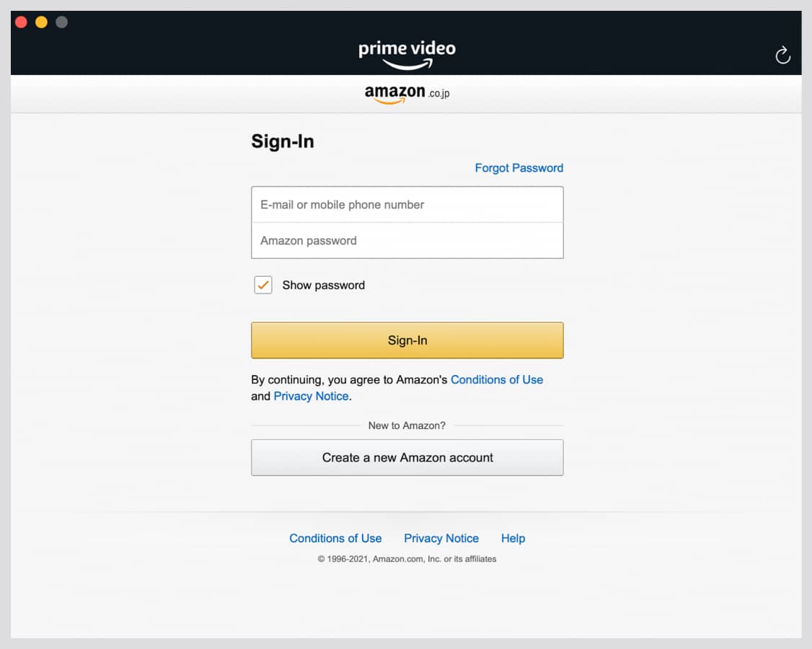Open the footer Conditions of Use link
The height and width of the screenshot is (649, 812).
(335, 538)
